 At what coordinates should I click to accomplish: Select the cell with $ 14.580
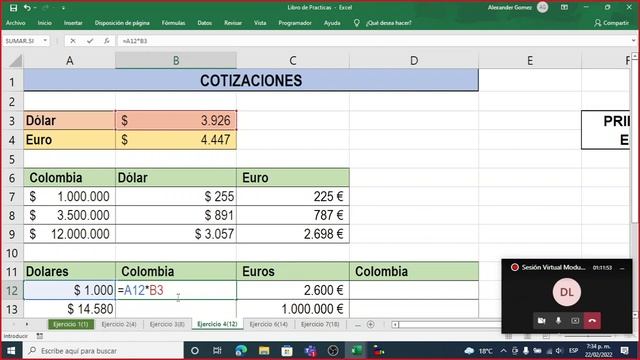tap(69, 309)
